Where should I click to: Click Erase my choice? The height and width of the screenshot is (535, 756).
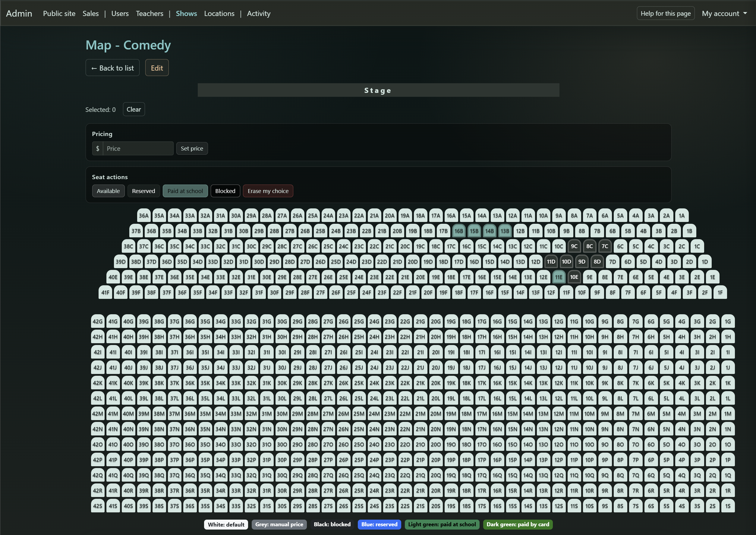268,191
